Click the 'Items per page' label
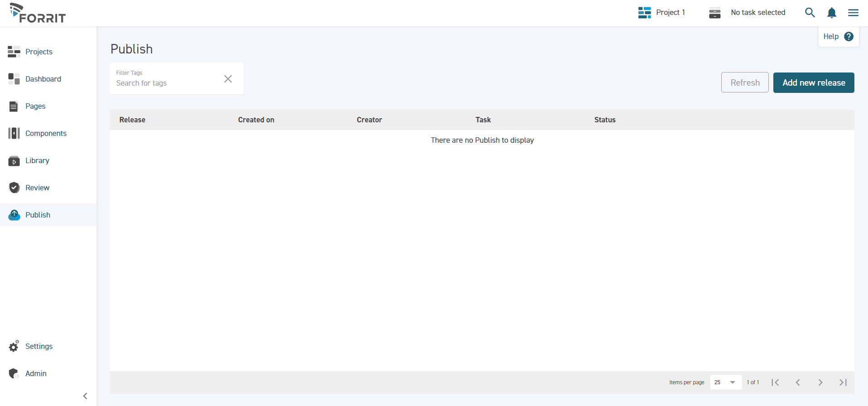Screen dimensions: 868x406 pos(687,382)
